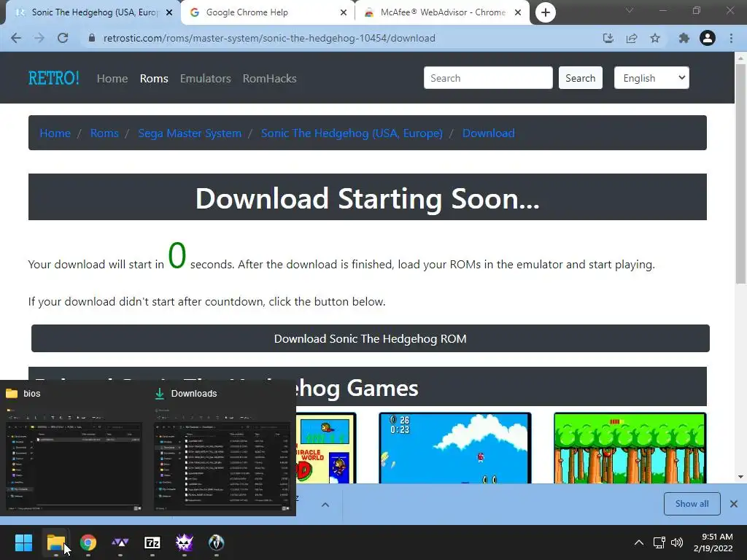Bookmark this page with the star
Viewport: 747px width, 560px height.
click(x=655, y=38)
